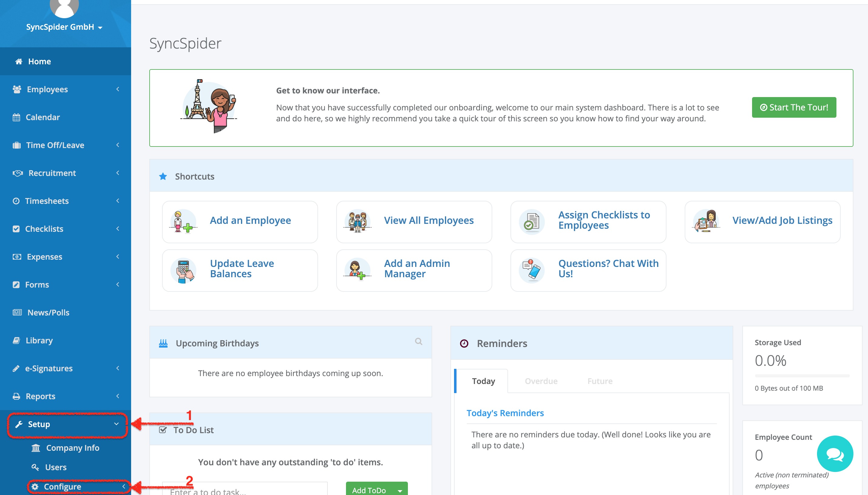Expand the Recruitment submenu chevron
The width and height of the screenshot is (868, 495).
(x=118, y=173)
